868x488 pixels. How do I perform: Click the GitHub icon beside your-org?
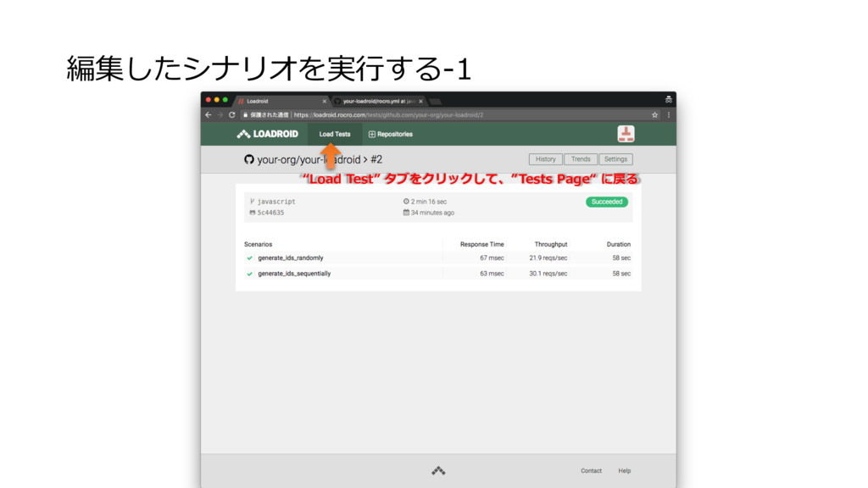pyautogui.click(x=249, y=159)
